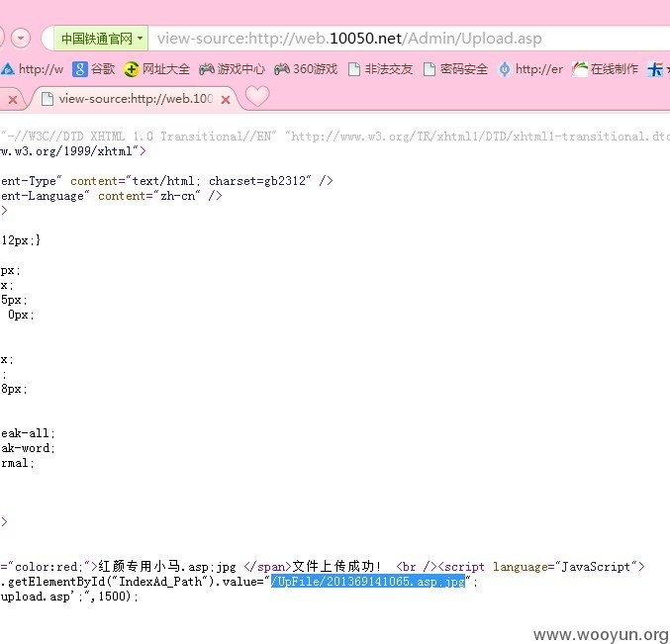Click the highlighted /UpFile/201369141065.asp;jpg path

pyautogui.click(x=368, y=582)
